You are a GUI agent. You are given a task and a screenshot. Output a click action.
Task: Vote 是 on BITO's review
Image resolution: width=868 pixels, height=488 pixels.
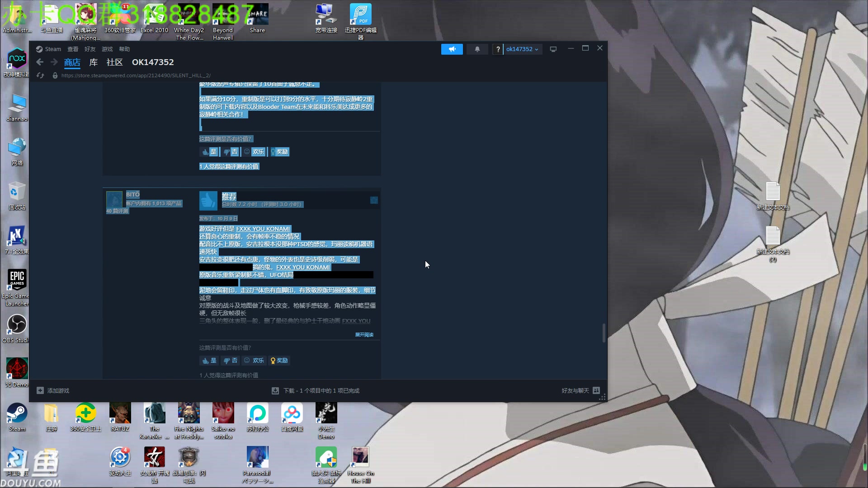[209, 361]
